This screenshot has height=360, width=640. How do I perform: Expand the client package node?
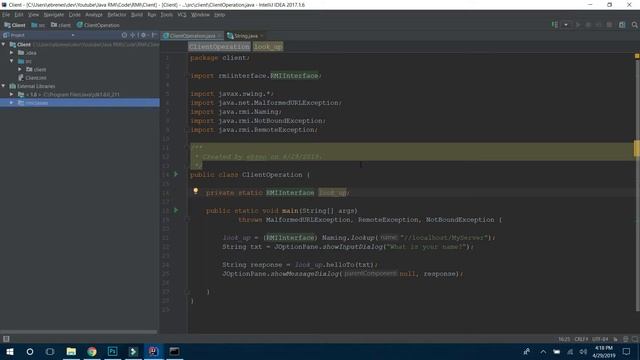click(x=20, y=69)
